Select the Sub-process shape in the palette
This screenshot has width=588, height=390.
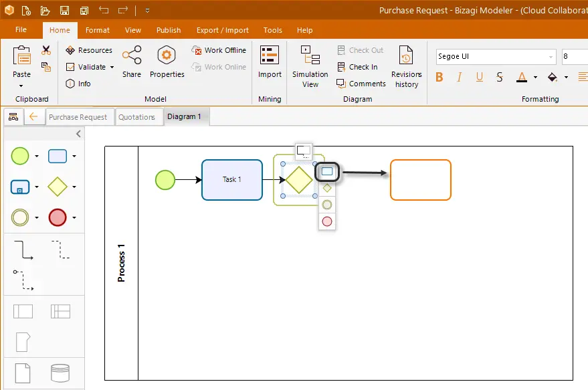click(20, 187)
